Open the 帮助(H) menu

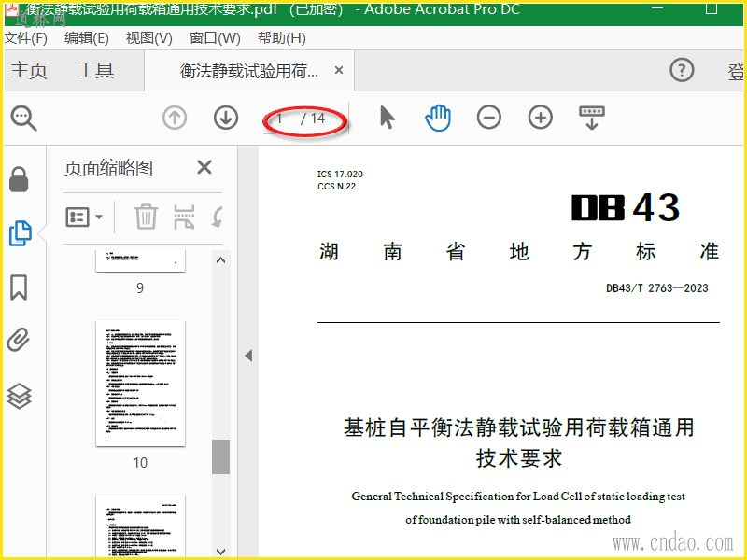(x=282, y=38)
